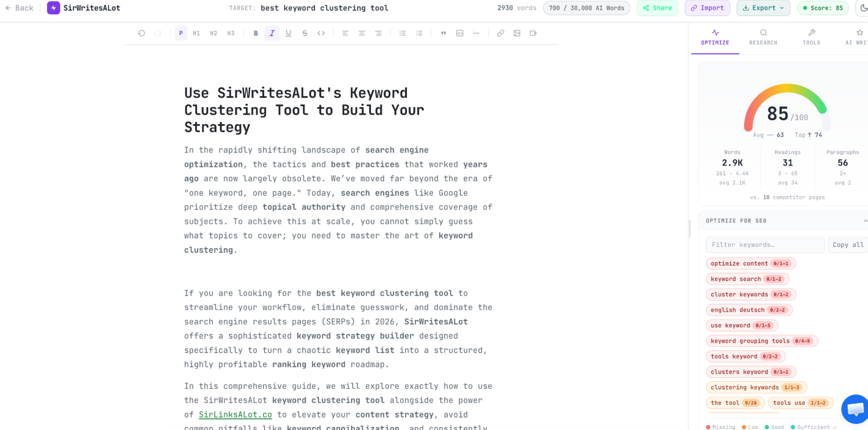Switch to the Tools tab
Screen dimensions: 868x430
[x=812, y=38]
